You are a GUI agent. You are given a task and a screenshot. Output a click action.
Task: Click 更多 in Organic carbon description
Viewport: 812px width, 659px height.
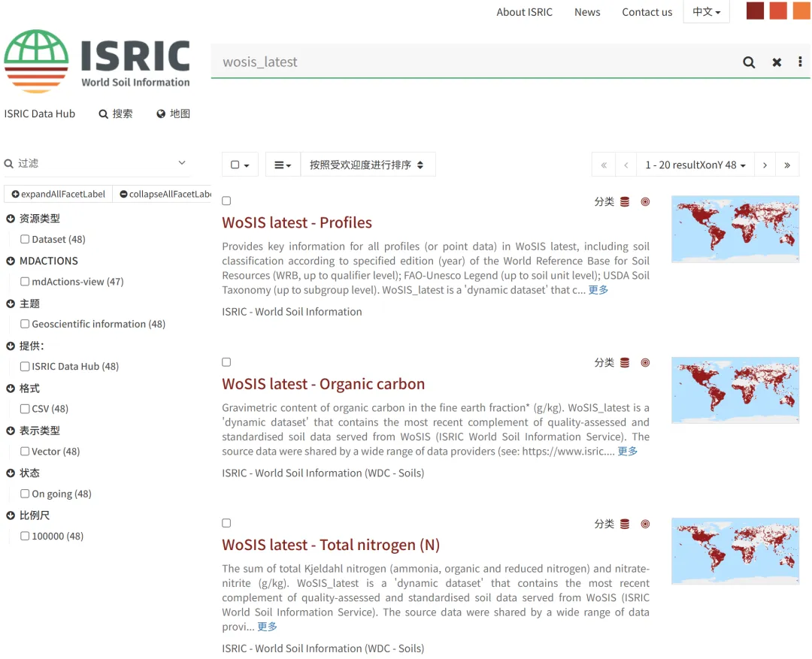[627, 452]
